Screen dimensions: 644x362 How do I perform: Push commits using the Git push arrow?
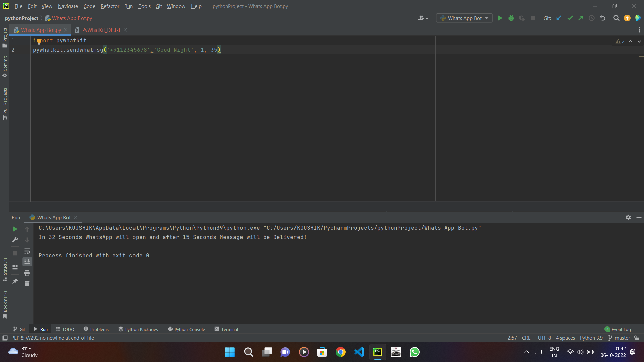pyautogui.click(x=581, y=18)
